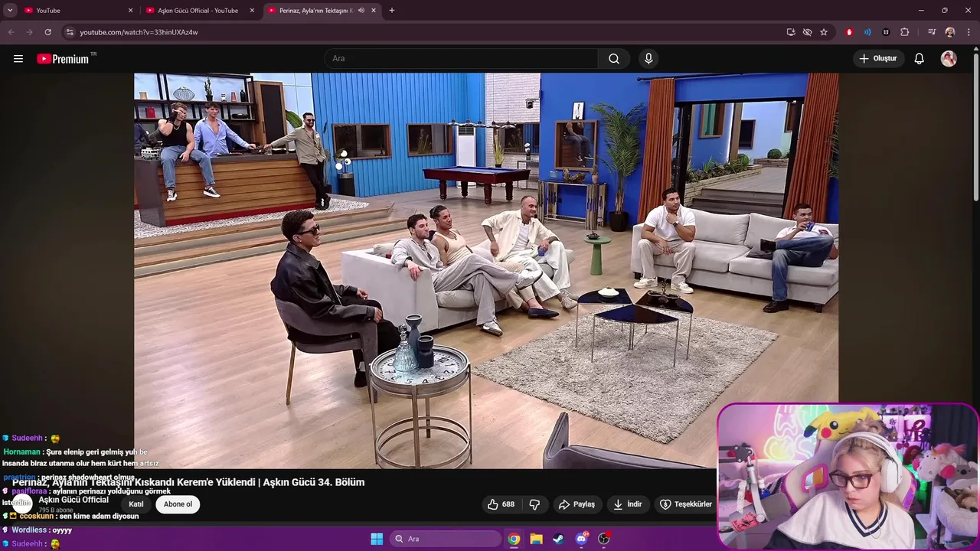This screenshot has width=980, height=551.
Task: Open the Oluştur create menu
Action: click(x=878, y=59)
